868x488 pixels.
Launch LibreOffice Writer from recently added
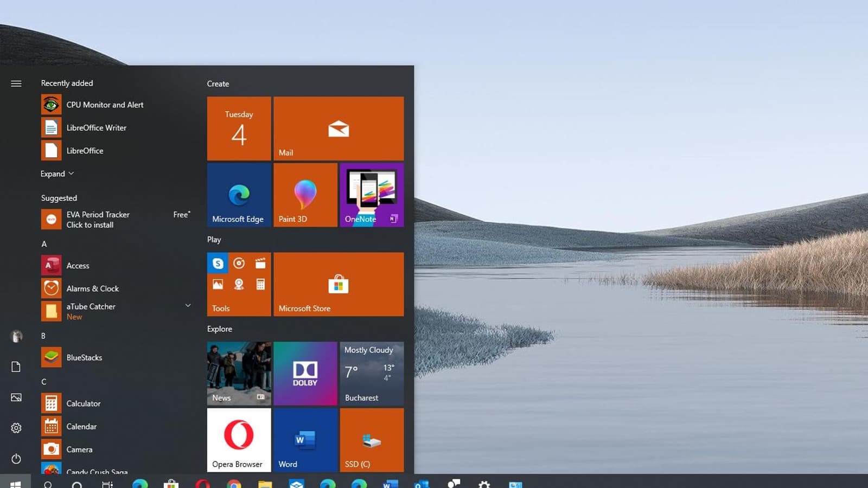(117, 127)
